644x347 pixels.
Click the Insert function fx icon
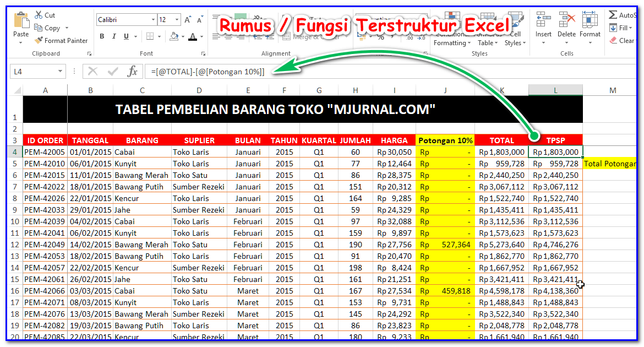[132, 71]
